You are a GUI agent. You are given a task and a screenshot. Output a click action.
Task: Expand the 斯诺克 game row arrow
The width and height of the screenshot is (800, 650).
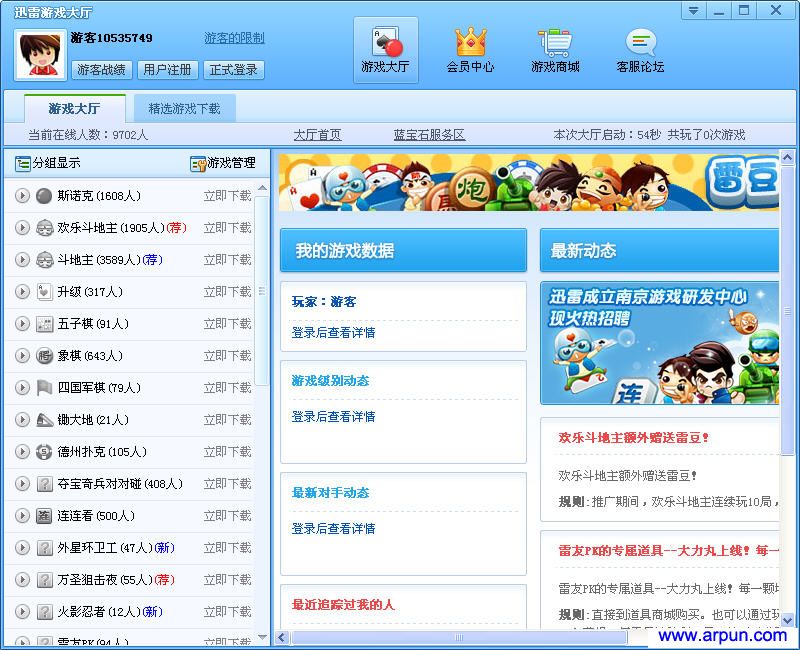(22, 196)
